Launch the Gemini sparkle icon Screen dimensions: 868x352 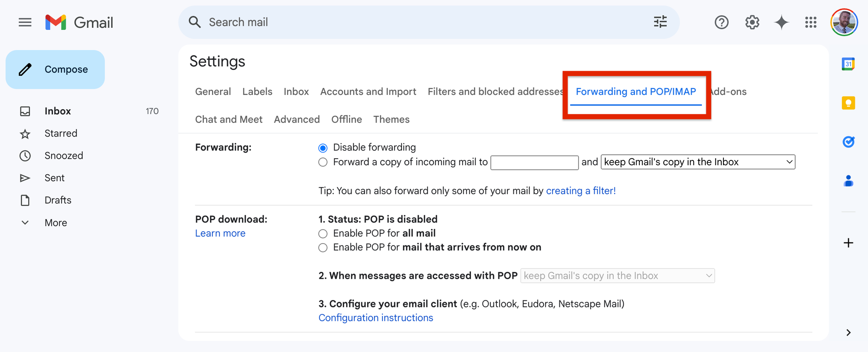tap(781, 22)
